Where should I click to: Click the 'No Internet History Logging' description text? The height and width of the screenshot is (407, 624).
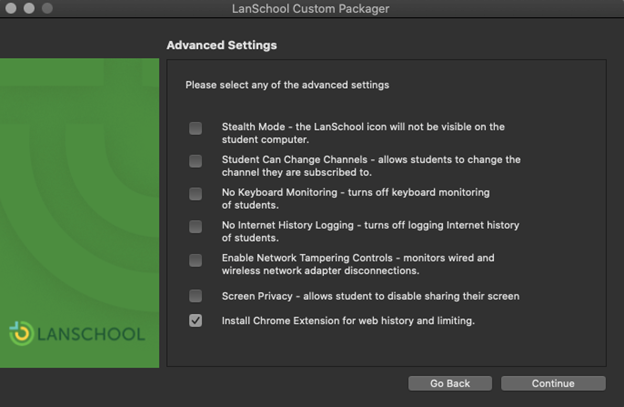tap(370, 231)
